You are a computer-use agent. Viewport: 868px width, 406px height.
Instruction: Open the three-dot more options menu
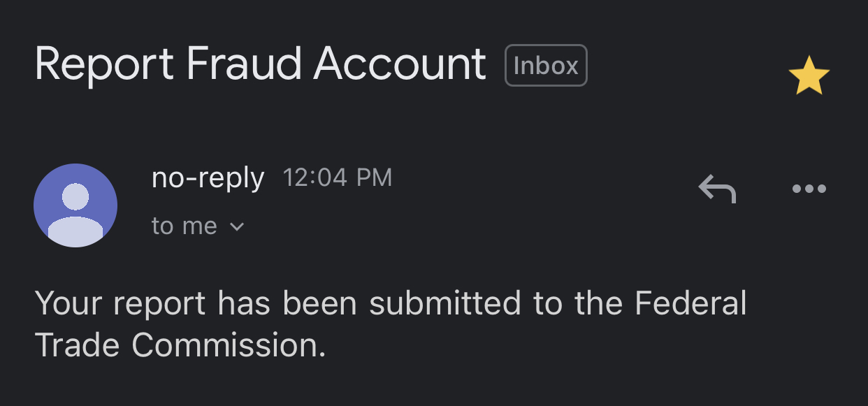click(809, 189)
